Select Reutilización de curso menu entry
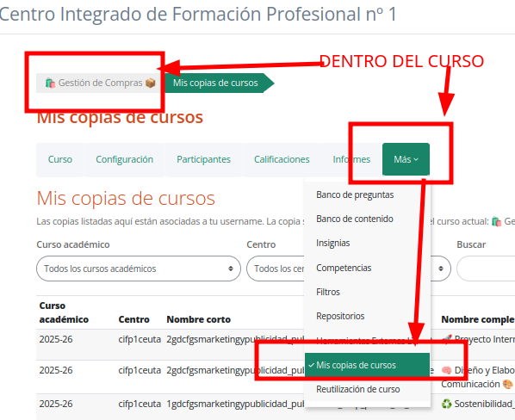 coord(358,389)
